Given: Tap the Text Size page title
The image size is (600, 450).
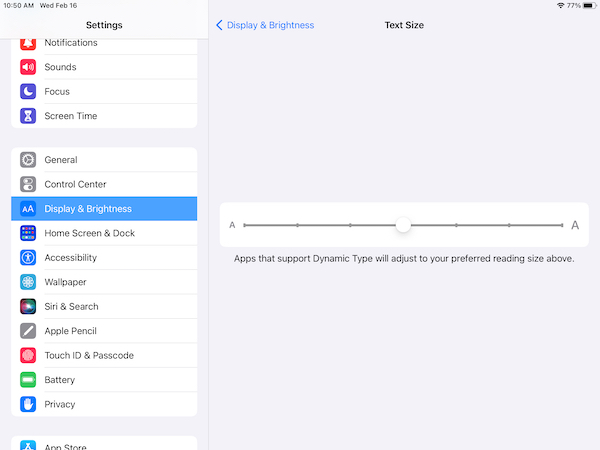Looking at the screenshot, I should coord(404,25).
